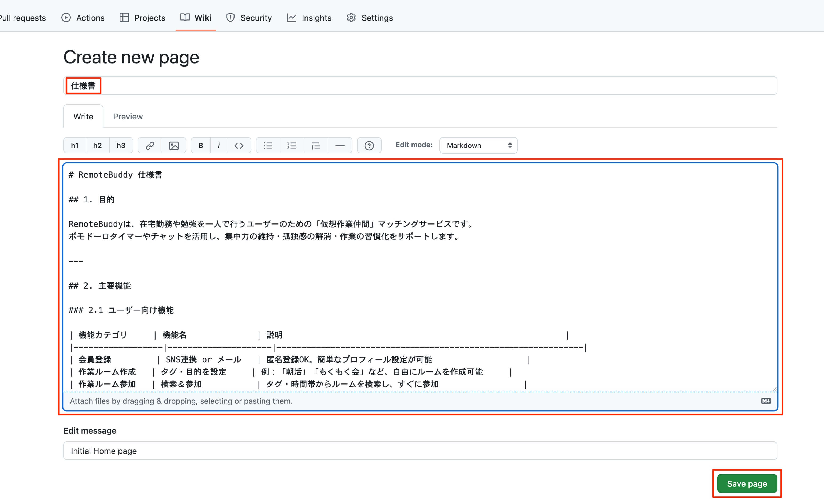Click the page title field containing 仕様書
824x504 pixels.
coord(420,86)
